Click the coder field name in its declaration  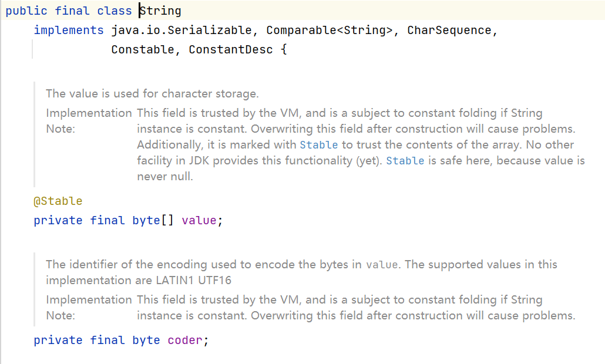click(185, 341)
